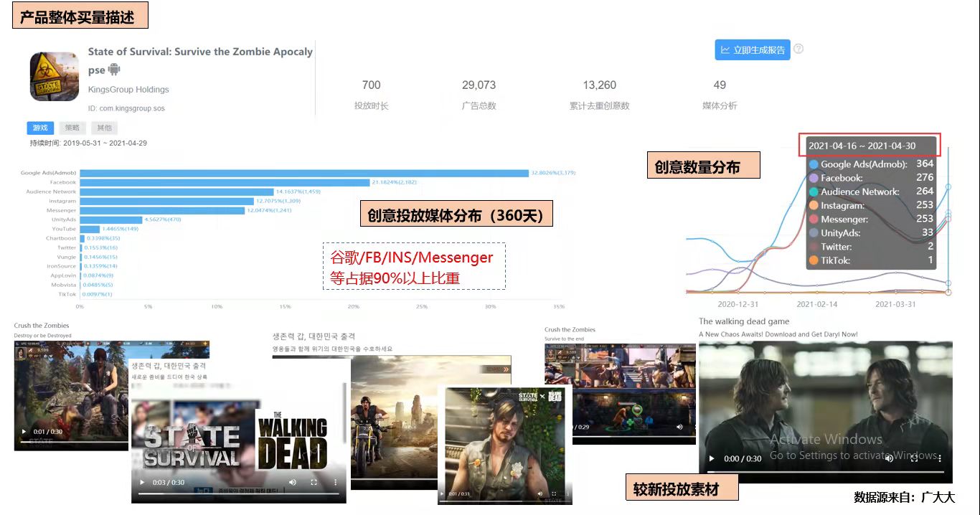The height and width of the screenshot is (515, 980).
Task: Click the Instagram bar in the media chart
Action: [166, 201]
